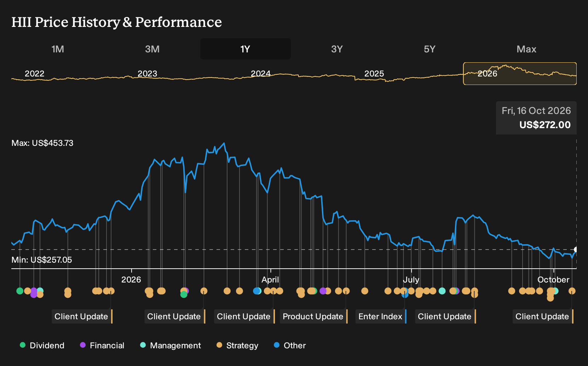The width and height of the screenshot is (588, 366).
Task: Click the standalone purple Financial dot after April
Action: tap(323, 291)
